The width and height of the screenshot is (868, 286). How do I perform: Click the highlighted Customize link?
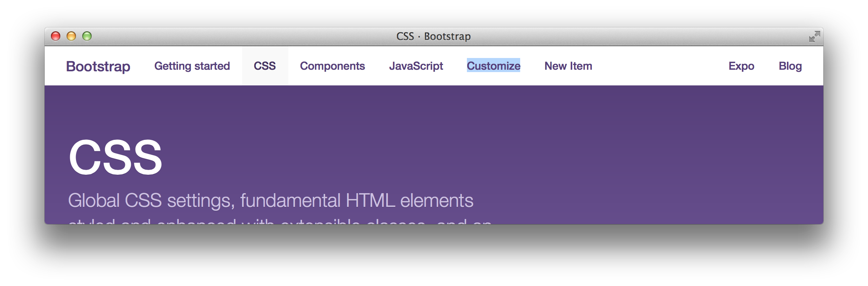click(x=494, y=66)
